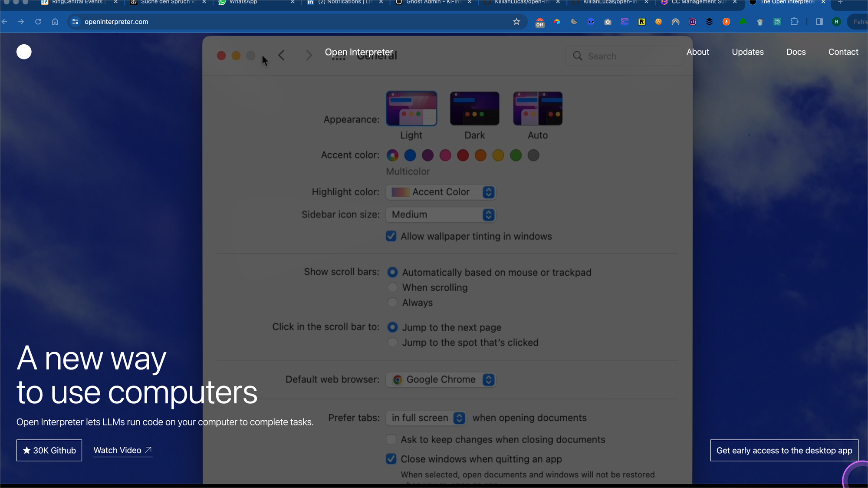
Task: Click the 30K Github button
Action: click(49, 450)
